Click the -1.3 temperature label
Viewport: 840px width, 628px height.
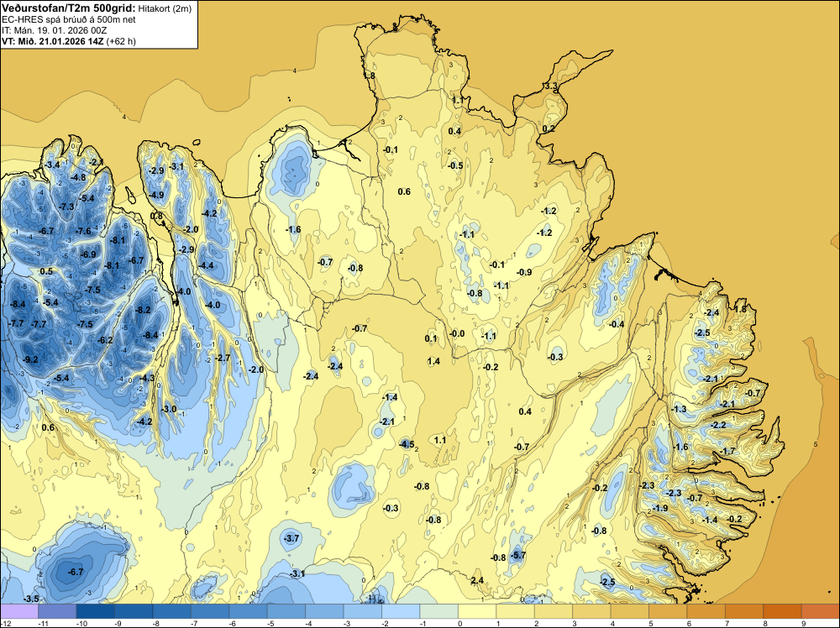click(x=679, y=409)
